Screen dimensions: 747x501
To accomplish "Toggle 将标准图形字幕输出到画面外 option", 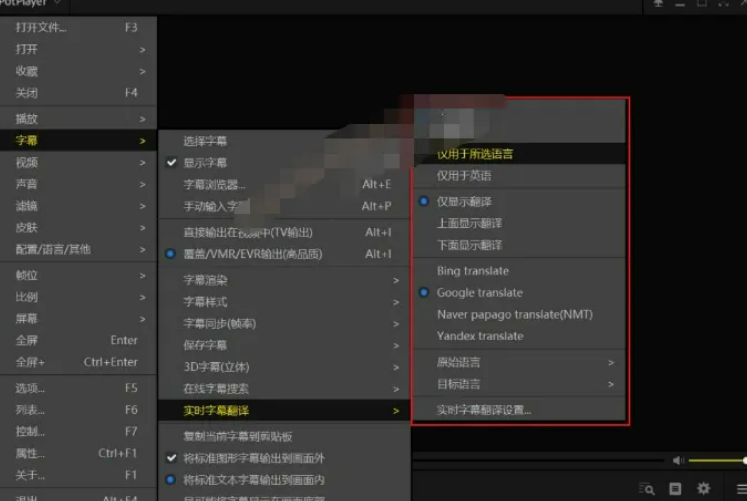I will click(x=284, y=458).
